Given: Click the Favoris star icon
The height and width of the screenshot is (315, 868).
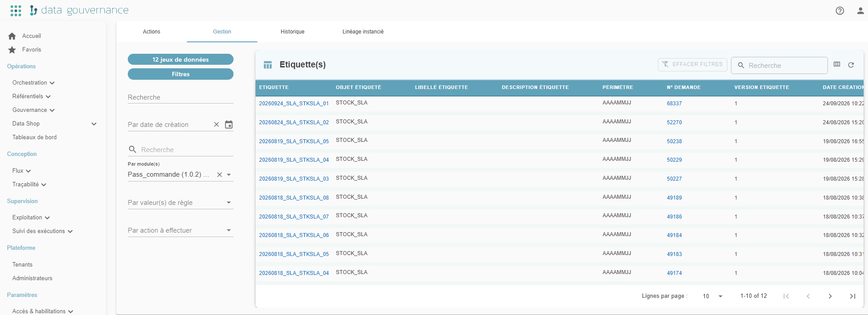Looking at the screenshot, I should click(x=12, y=50).
